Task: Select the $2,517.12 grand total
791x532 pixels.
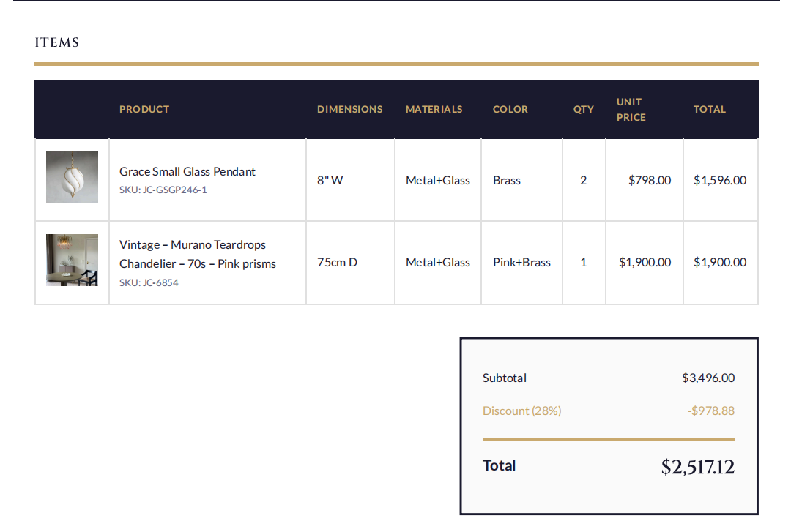Action: coord(698,467)
